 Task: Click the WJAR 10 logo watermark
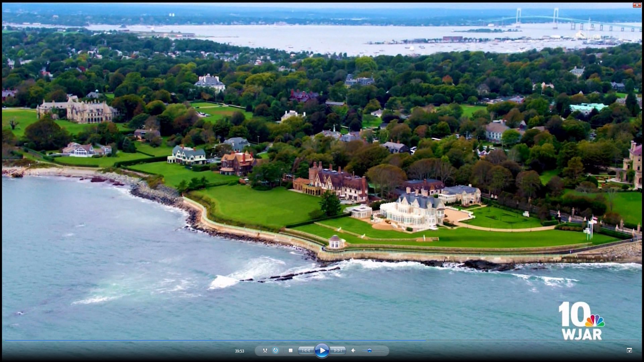581,321
